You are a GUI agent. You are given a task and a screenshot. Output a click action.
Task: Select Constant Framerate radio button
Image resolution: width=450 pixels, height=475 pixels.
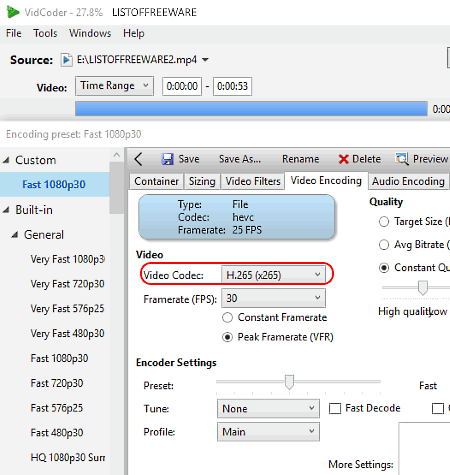[227, 317]
